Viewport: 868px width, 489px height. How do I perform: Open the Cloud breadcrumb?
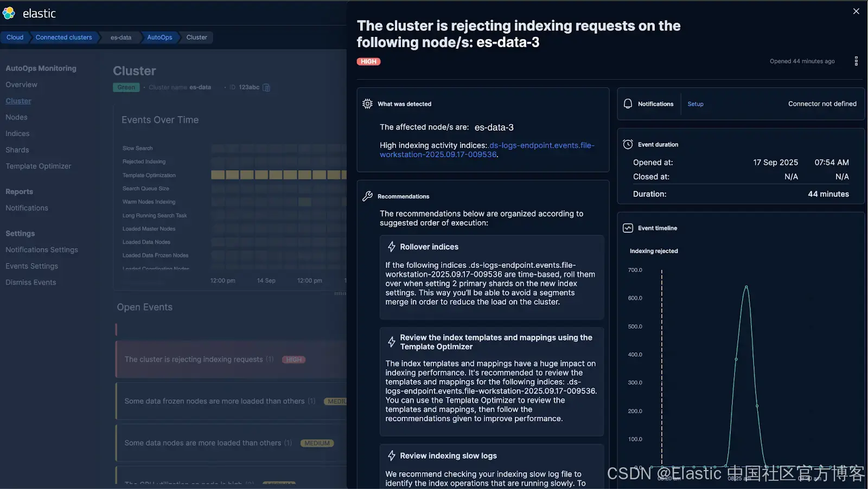point(15,37)
